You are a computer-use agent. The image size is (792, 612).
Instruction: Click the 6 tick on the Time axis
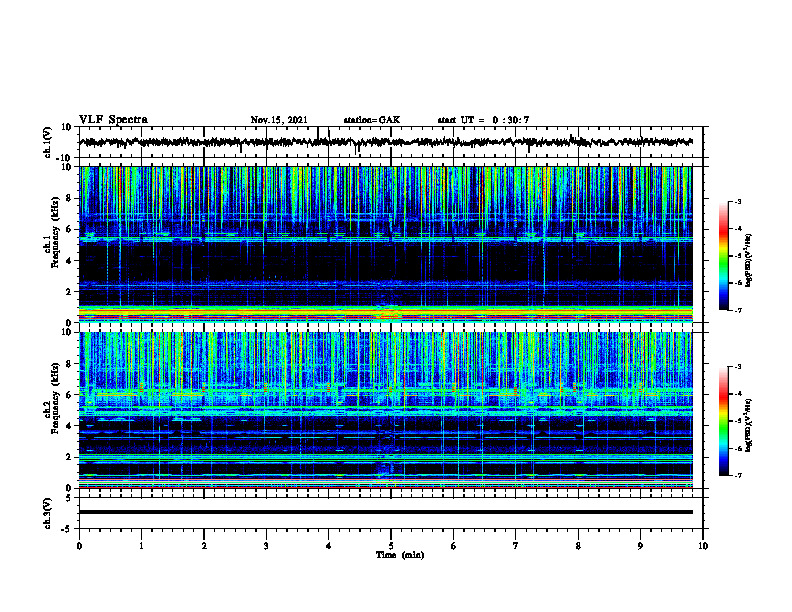[x=454, y=546]
